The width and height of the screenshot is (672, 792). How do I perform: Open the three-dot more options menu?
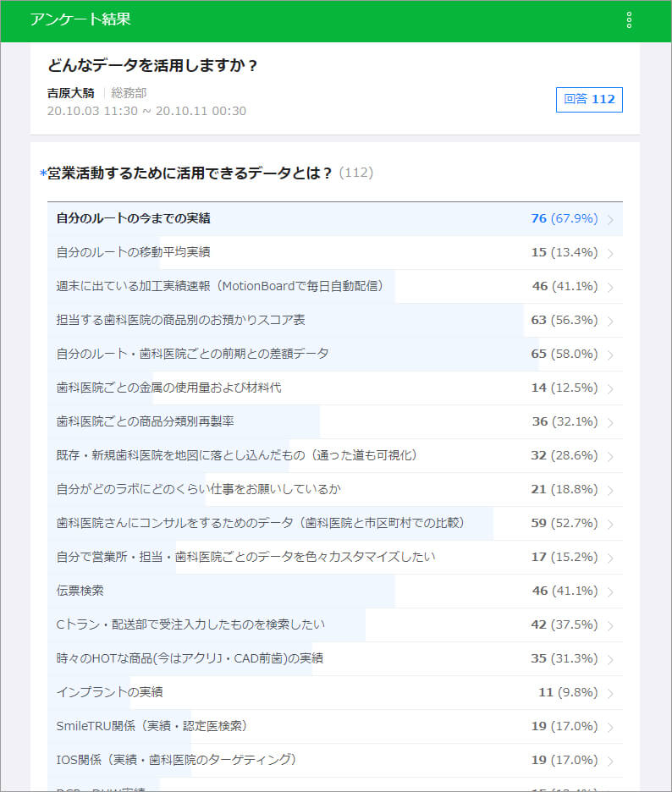coord(629,20)
